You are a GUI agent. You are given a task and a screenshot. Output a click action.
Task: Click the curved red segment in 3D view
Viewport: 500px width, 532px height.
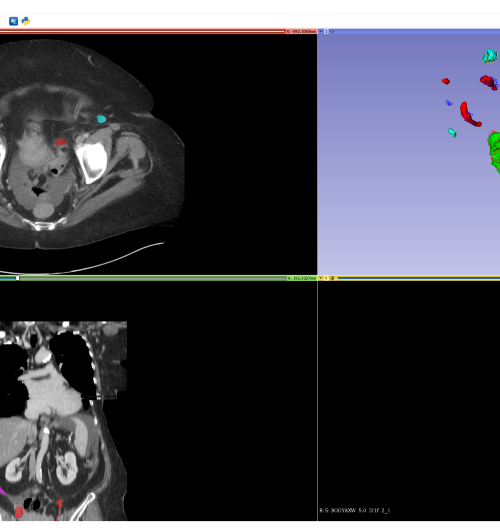[x=469, y=114]
